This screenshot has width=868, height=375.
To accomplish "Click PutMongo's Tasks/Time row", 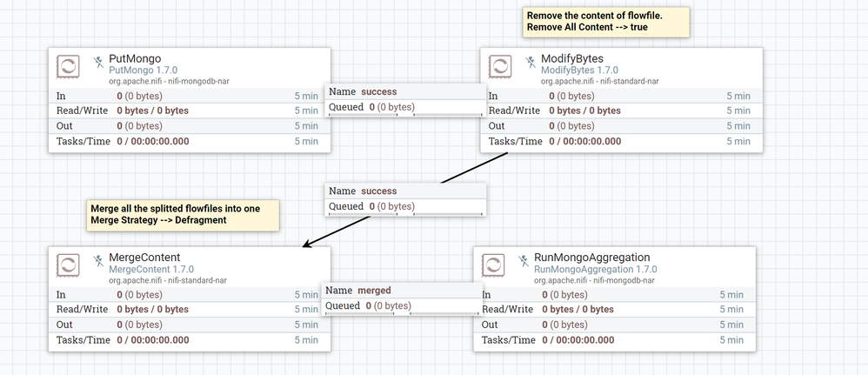I will [190, 141].
